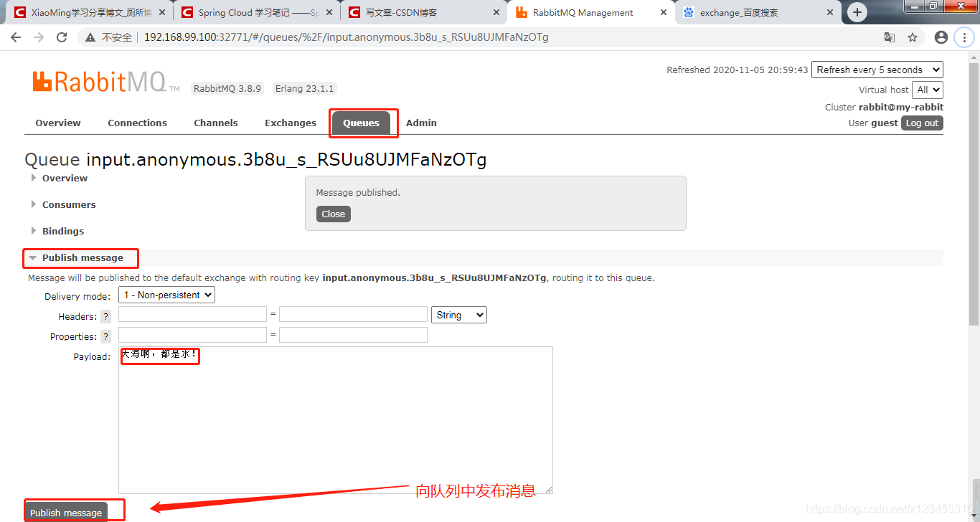Click the not-secure warning icon in address bar
Image resolution: width=980 pixels, height=522 pixels.
tap(90, 37)
